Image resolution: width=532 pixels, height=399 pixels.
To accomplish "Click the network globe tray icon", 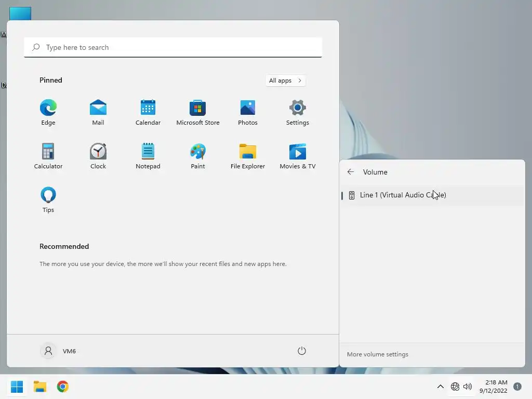I will [455, 387].
